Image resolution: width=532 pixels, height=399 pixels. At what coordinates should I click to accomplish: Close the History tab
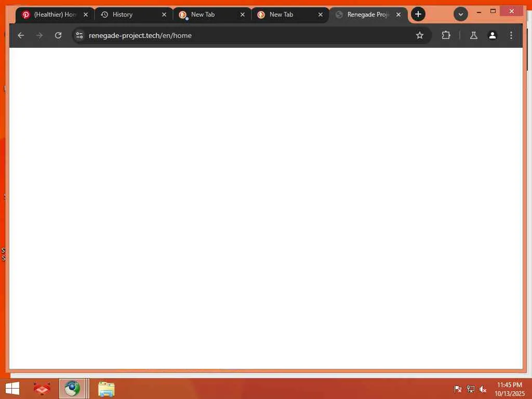pos(164,15)
